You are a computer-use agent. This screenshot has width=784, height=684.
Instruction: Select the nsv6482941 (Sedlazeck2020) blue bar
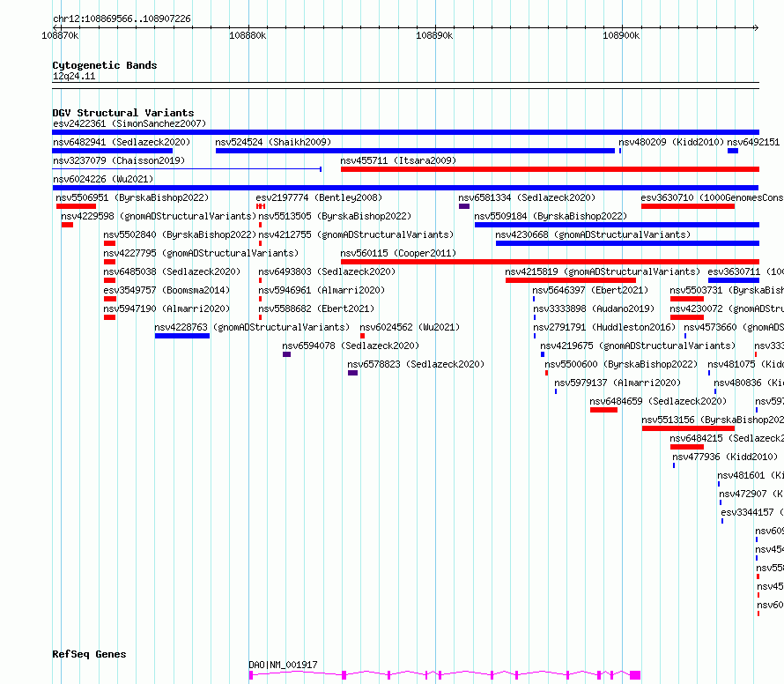point(113,151)
